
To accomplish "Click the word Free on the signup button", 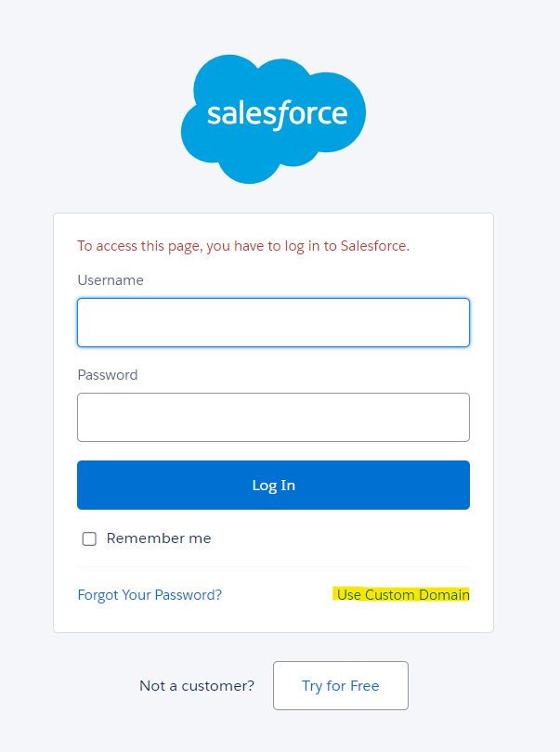I will pyautogui.click(x=364, y=686).
